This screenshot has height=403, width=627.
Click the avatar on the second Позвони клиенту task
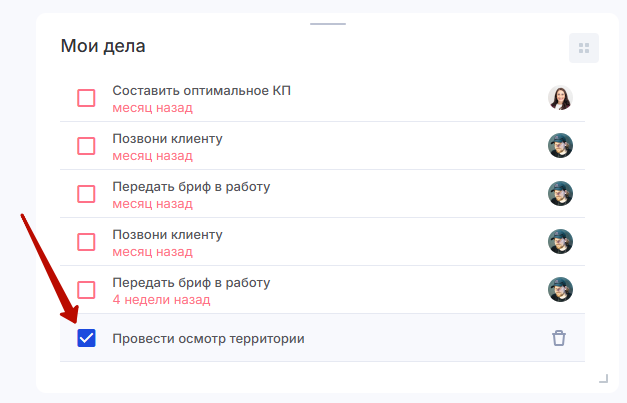(x=560, y=242)
